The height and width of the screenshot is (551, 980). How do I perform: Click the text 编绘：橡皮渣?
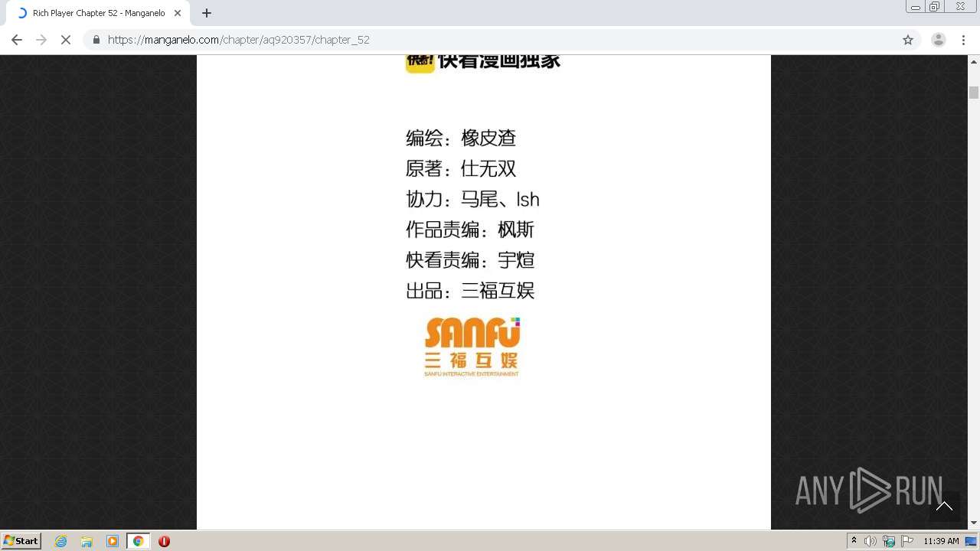pyautogui.click(x=461, y=138)
